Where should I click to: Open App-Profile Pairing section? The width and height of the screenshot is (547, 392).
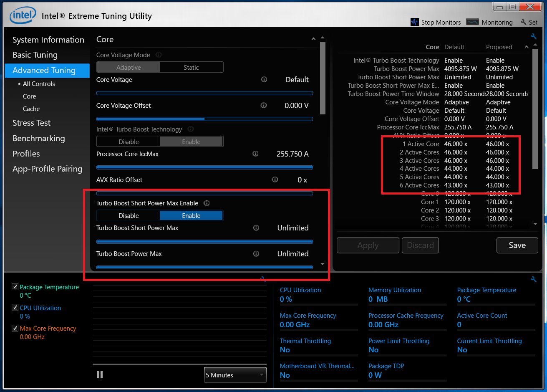(x=48, y=169)
